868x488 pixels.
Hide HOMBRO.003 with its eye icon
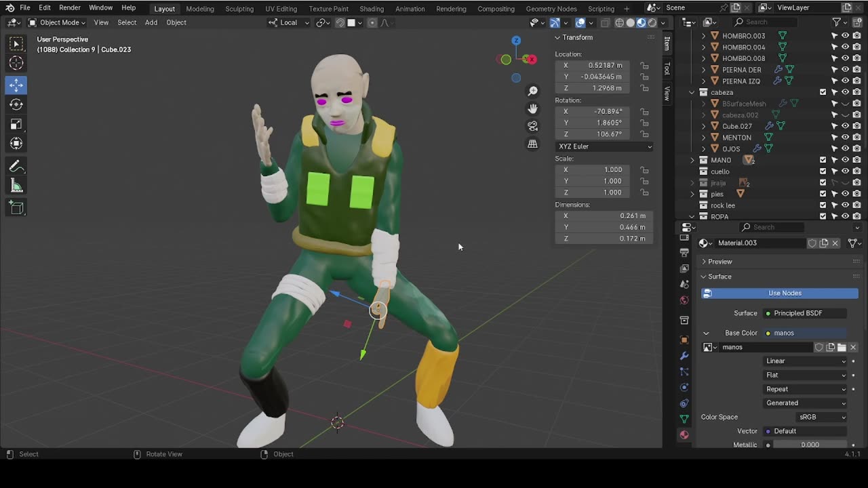tap(846, 36)
